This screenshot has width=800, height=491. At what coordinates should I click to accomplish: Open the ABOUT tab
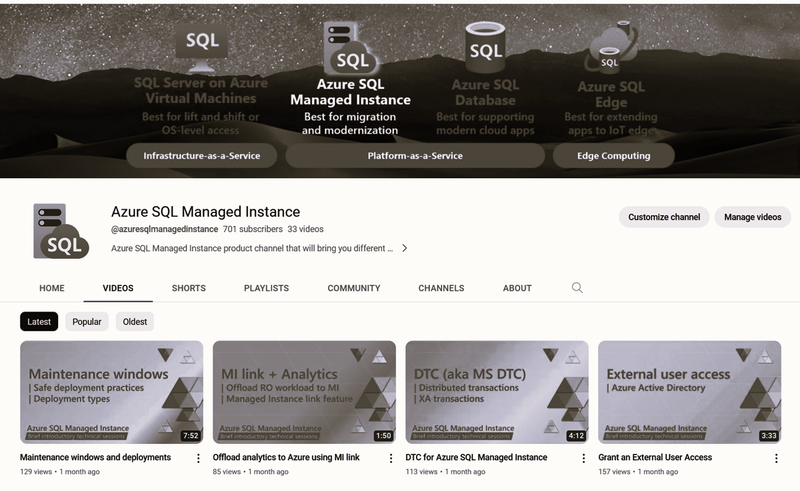[517, 288]
